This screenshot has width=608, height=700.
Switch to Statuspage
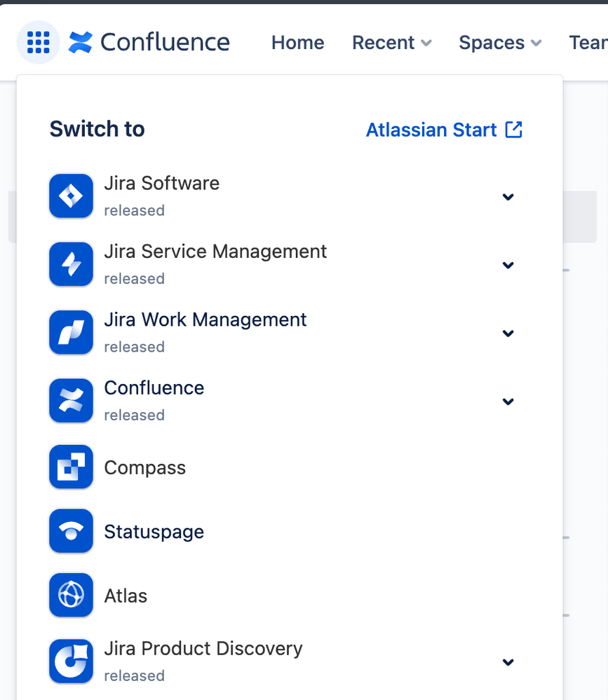click(154, 532)
